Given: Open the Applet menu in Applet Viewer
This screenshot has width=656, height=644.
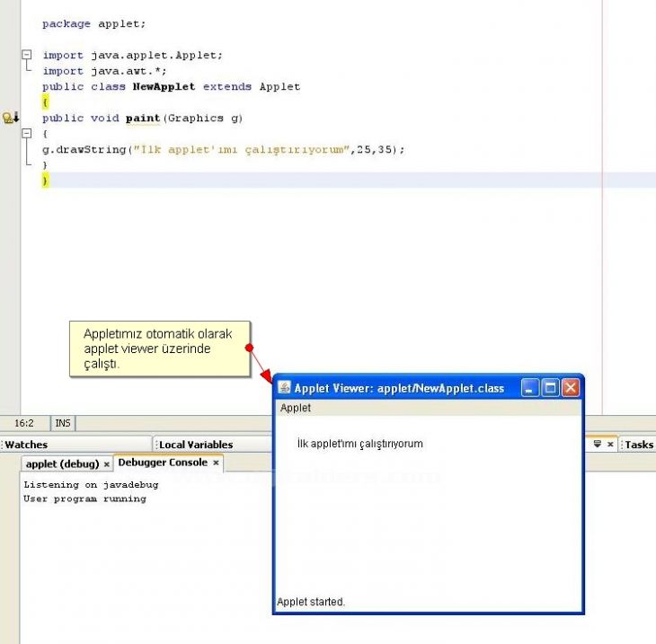Looking at the screenshot, I should coord(296,408).
